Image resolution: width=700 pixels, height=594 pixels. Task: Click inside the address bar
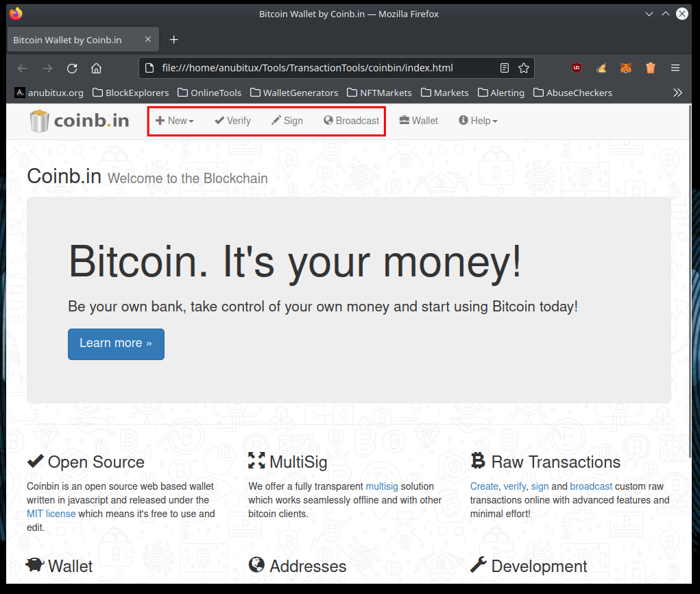[309, 68]
